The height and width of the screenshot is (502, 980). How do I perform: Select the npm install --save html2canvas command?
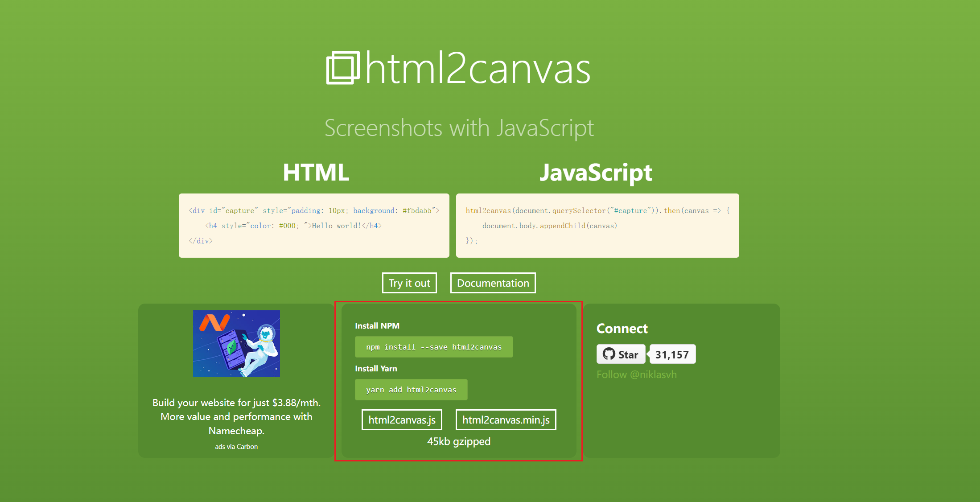(x=434, y=347)
